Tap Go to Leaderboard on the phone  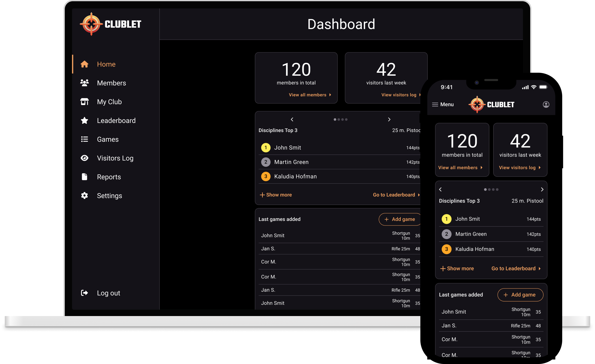click(x=516, y=269)
